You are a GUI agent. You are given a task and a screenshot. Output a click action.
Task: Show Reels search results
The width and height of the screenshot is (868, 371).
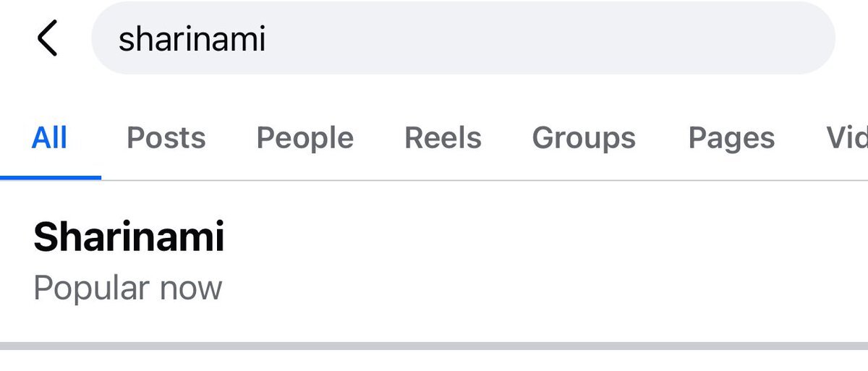click(443, 137)
